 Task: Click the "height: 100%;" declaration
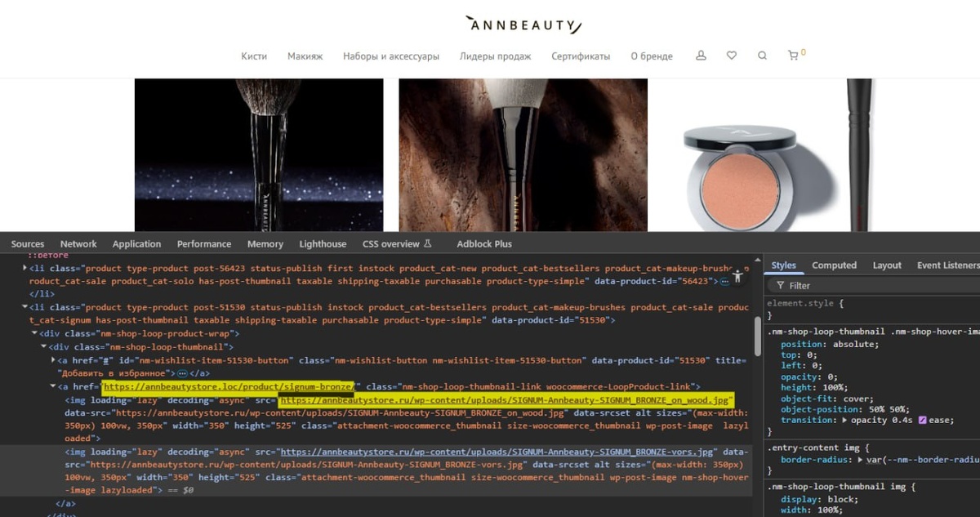click(813, 388)
